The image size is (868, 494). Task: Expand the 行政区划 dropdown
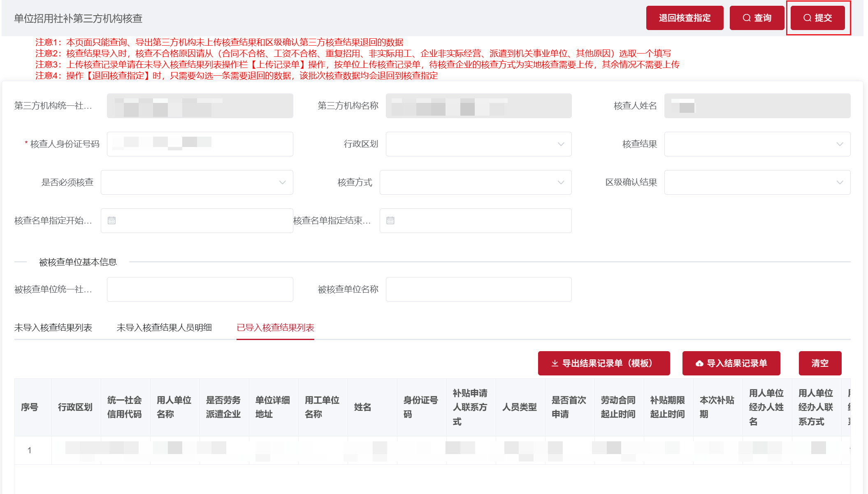coord(478,144)
